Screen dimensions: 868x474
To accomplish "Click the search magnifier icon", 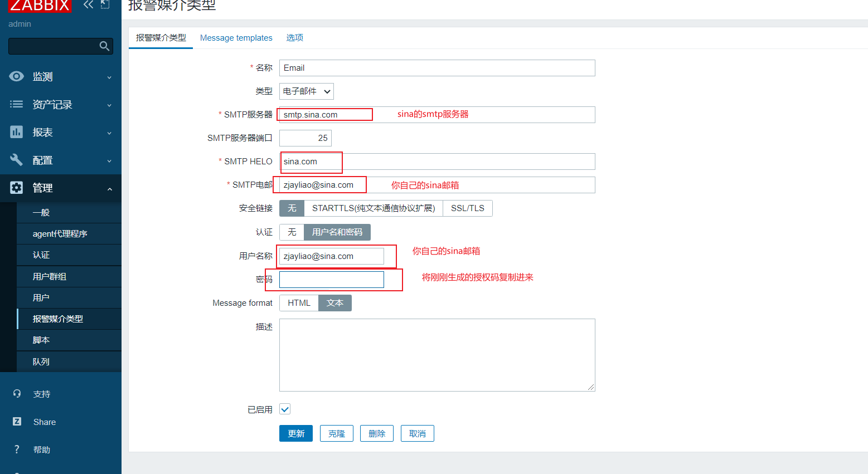I will (104, 46).
